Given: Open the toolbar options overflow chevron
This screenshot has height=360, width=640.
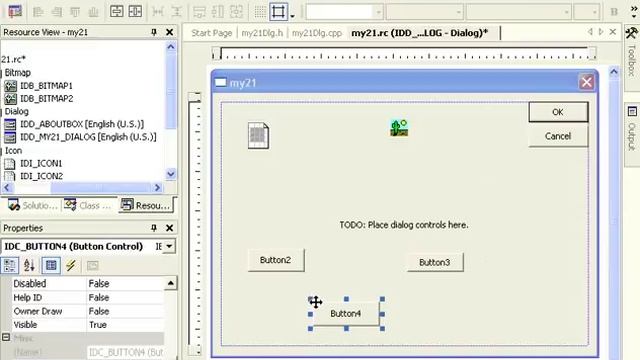Looking at the screenshot, I should (x=634, y=11).
